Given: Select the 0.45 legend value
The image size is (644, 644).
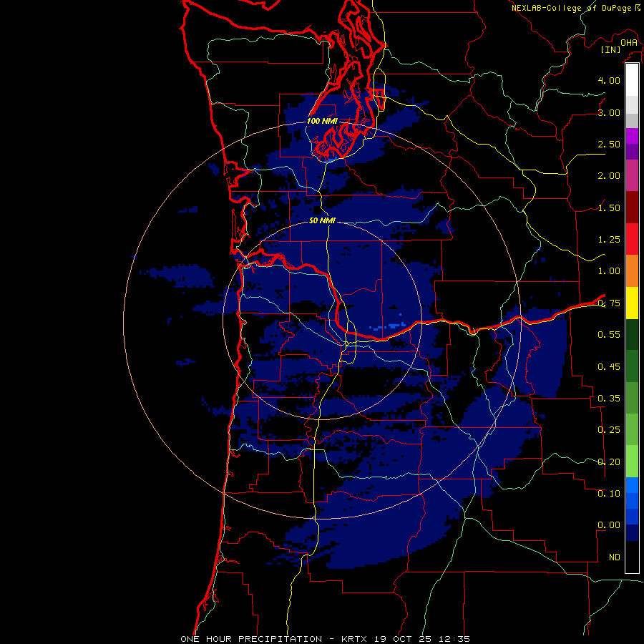Looking at the screenshot, I should (x=609, y=367).
